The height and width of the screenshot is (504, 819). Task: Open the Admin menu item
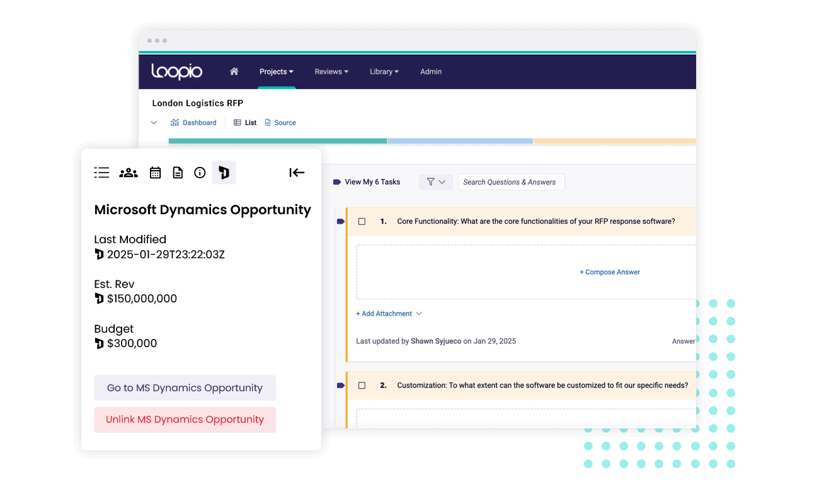[431, 72]
